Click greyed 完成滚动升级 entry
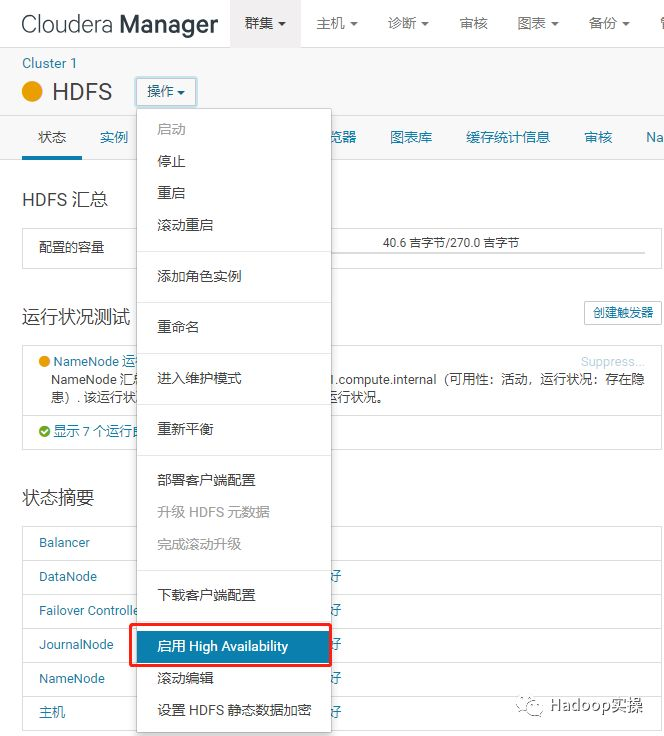This screenshot has width=664, height=736. pyautogui.click(x=234, y=544)
